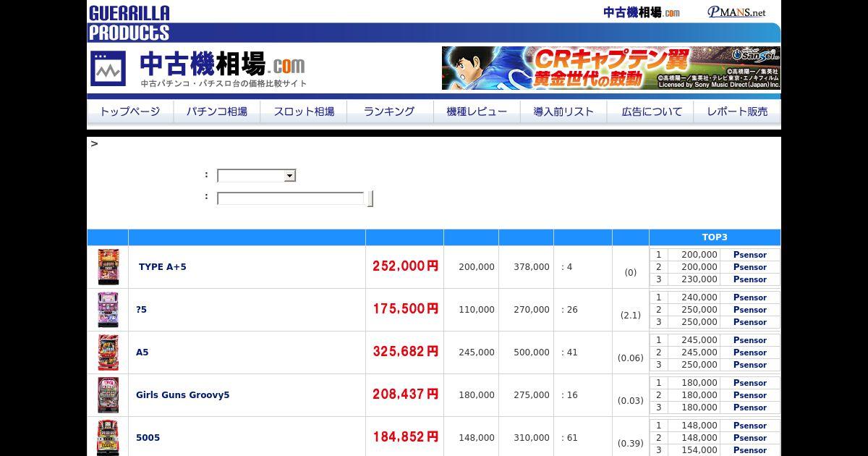The image size is (868, 456).
Task: Open the TYPE A+5 machine link
Action: click(x=162, y=267)
